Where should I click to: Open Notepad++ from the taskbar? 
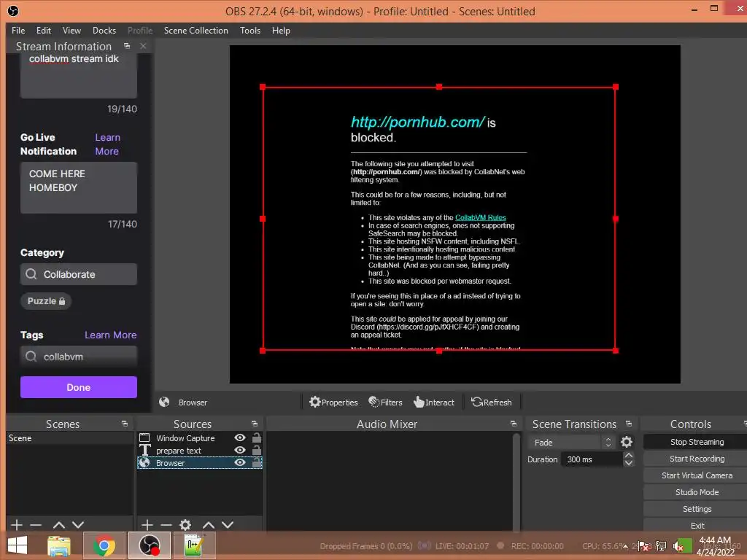(194, 545)
